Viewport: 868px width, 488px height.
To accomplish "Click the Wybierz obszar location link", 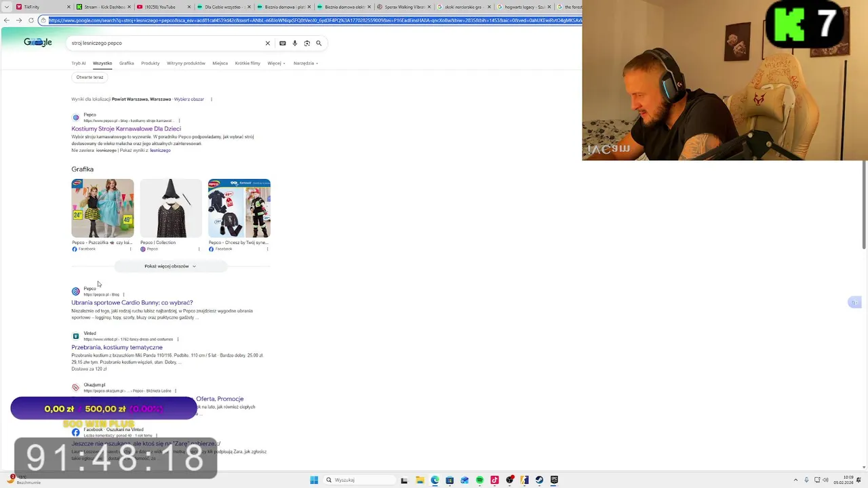I will [189, 99].
